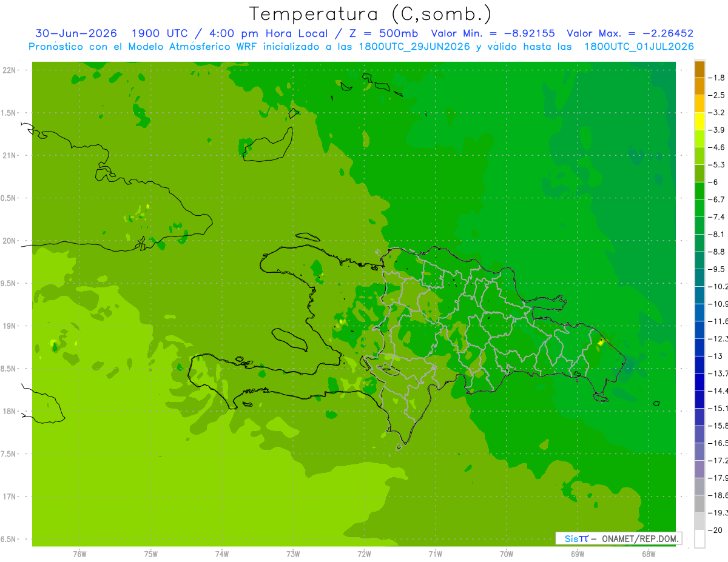The image size is (728, 562).
Task: Click the "-5.3" colorbar value
Action: 716,164
